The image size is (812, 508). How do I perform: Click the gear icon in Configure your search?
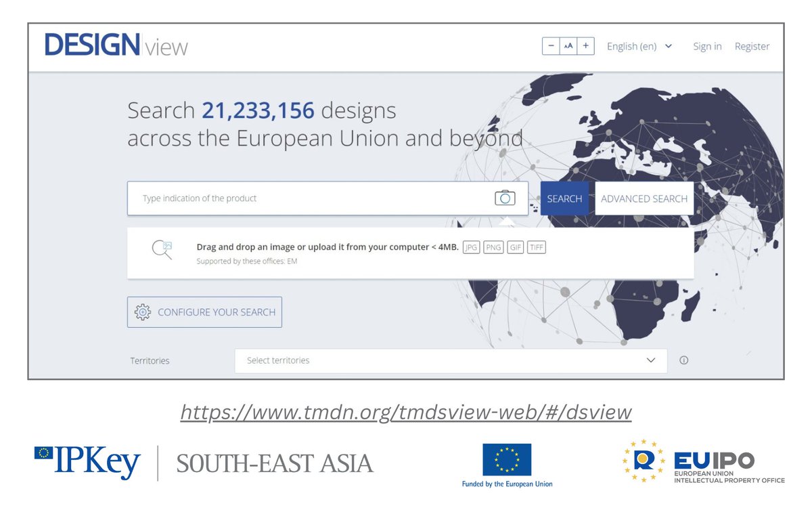[x=142, y=312]
